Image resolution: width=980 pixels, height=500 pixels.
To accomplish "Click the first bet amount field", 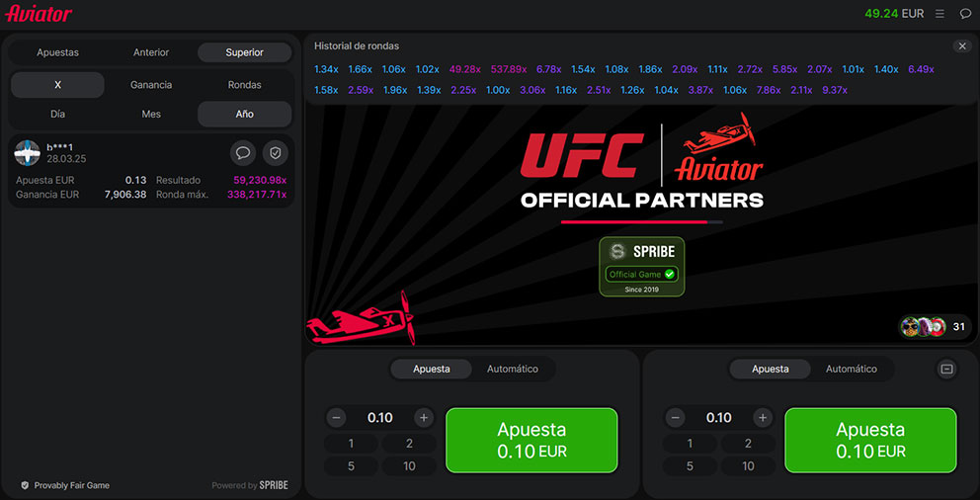I will (380, 418).
